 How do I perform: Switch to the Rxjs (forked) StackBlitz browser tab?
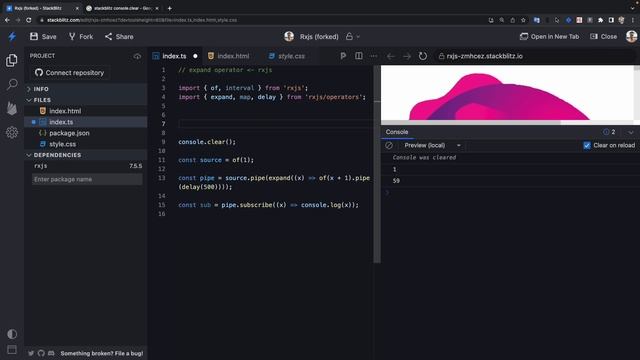click(42, 8)
